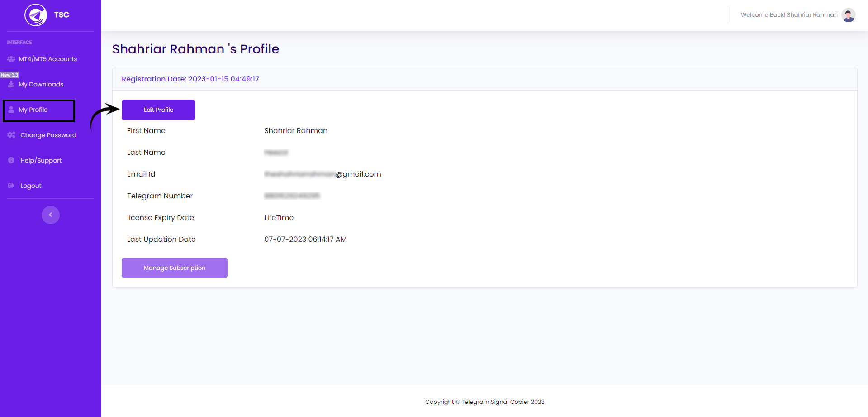Click the Edit Profile button
This screenshot has width=868, height=417.
click(158, 110)
